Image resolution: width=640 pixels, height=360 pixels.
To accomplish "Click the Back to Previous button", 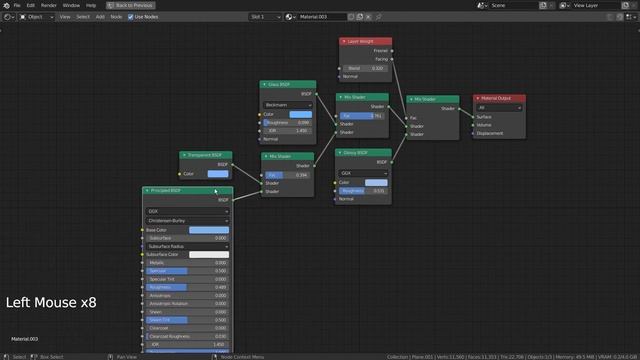I will (x=131, y=5).
